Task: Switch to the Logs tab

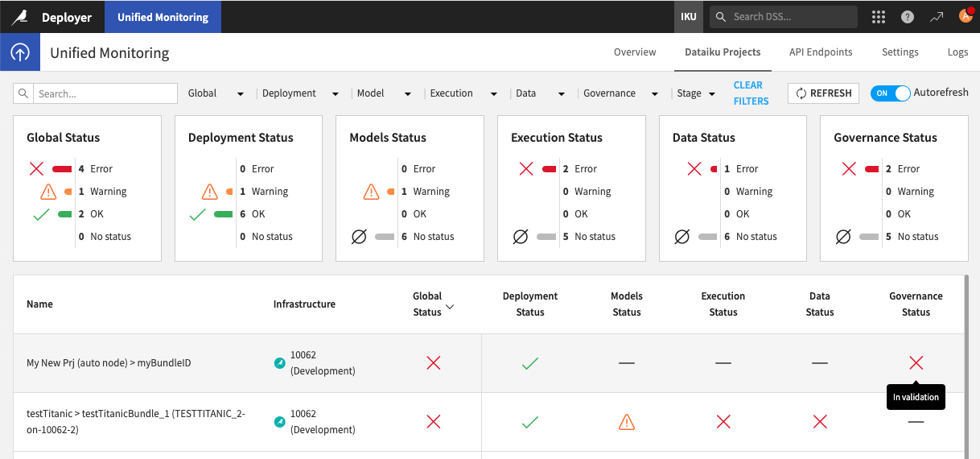Action: click(957, 52)
